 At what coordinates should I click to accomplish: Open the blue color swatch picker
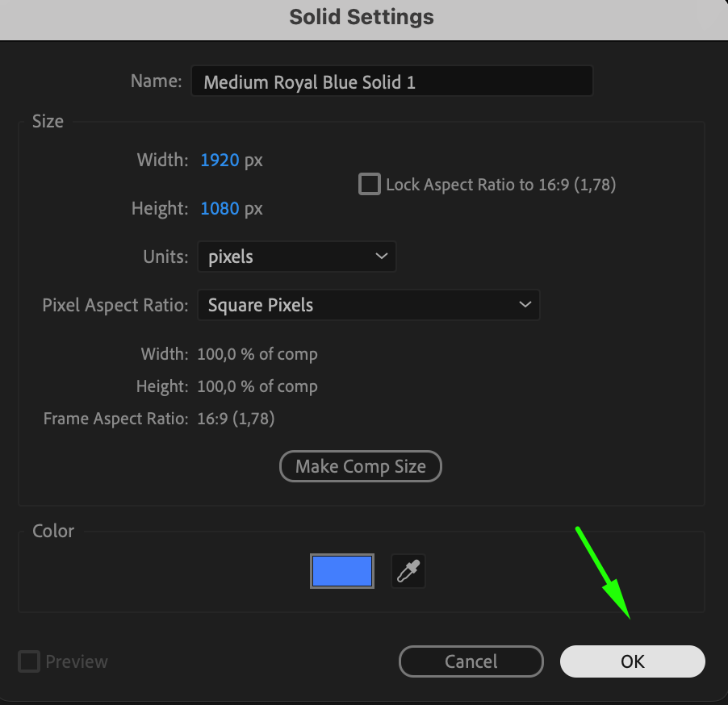point(342,571)
